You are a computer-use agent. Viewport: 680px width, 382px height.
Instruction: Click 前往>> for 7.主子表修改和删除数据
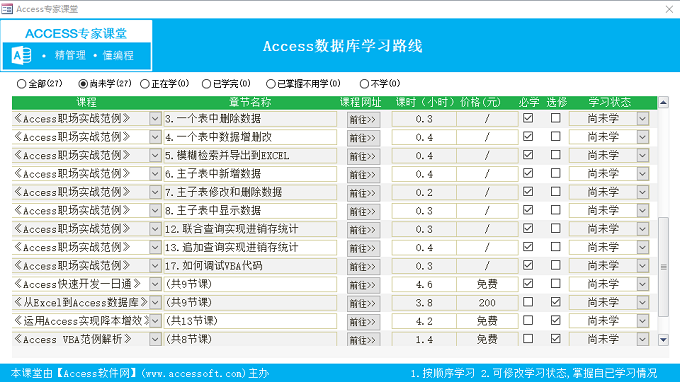tap(363, 193)
